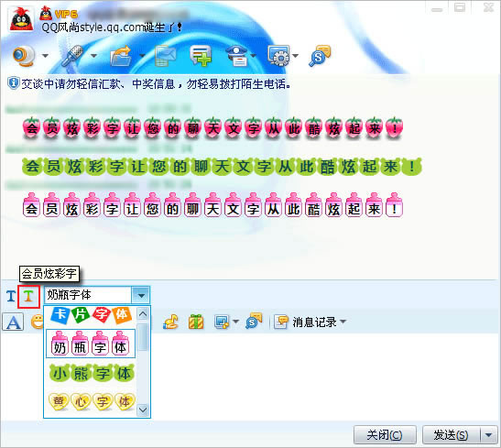Click the create group chat icon

[x=201, y=56]
